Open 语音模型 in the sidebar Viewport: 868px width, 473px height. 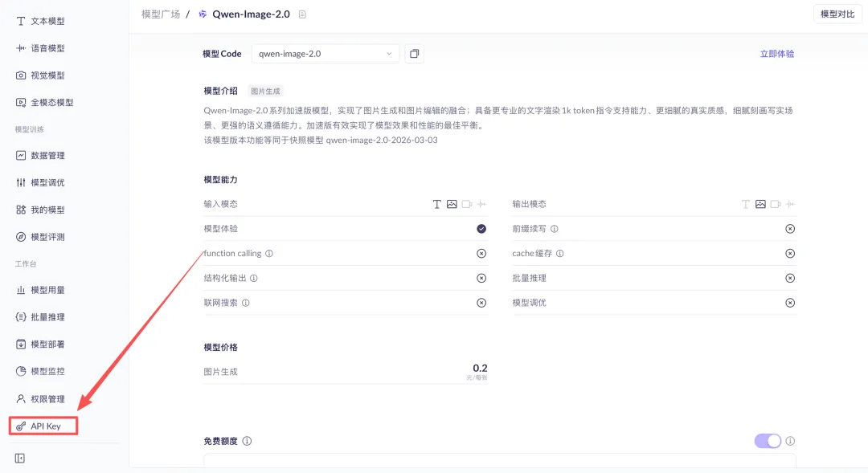47,48
